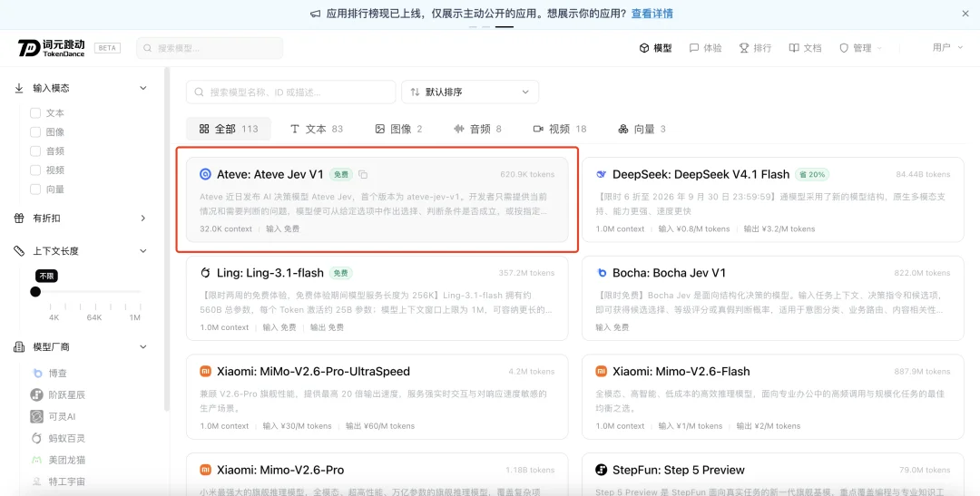The height and width of the screenshot is (496, 980).
Task: Focus the top 搜索模型 search field
Action: (x=210, y=48)
